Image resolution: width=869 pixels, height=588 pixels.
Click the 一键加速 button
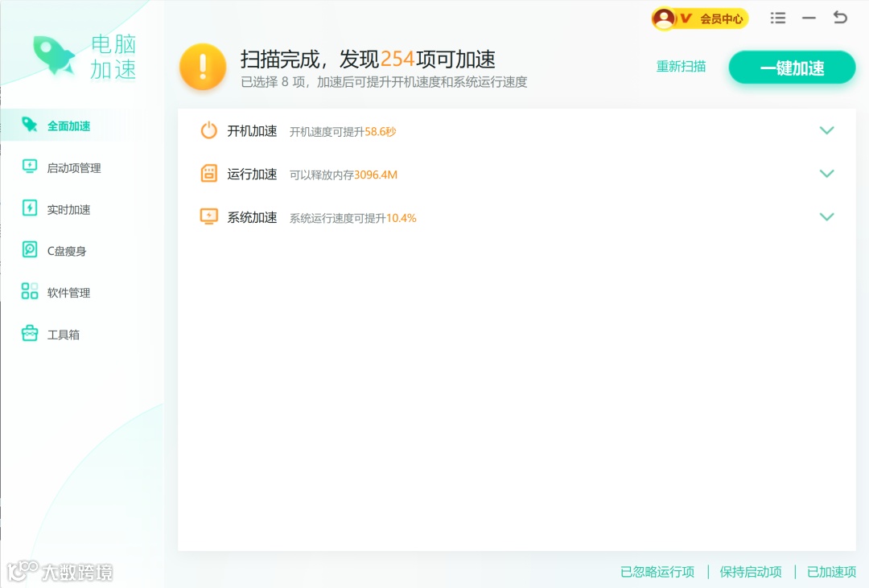(x=792, y=68)
